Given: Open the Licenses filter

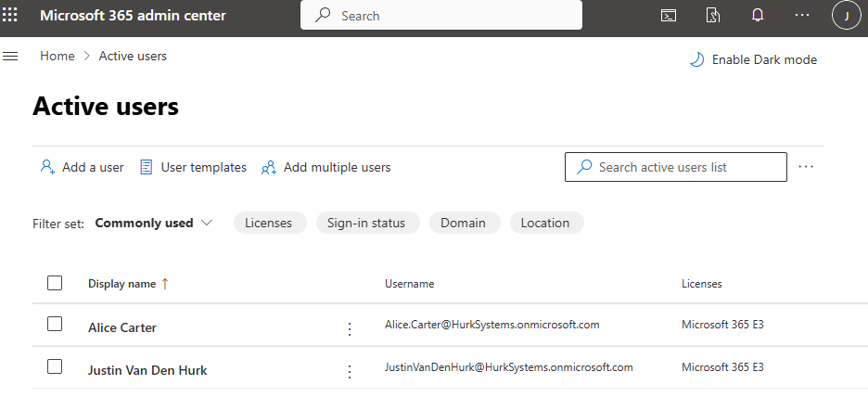Looking at the screenshot, I should (270, 223).
